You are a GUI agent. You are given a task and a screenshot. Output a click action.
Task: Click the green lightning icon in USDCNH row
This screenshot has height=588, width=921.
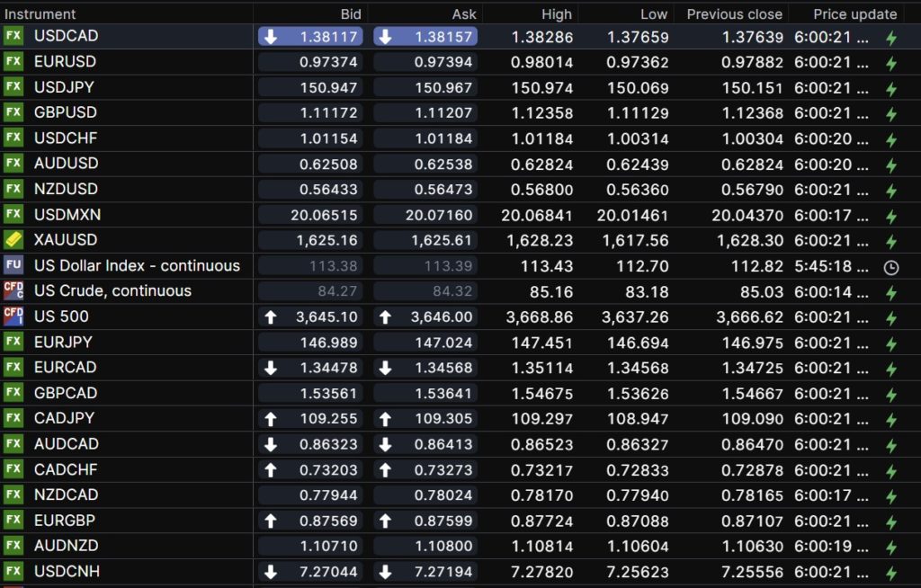coord(891,573)
